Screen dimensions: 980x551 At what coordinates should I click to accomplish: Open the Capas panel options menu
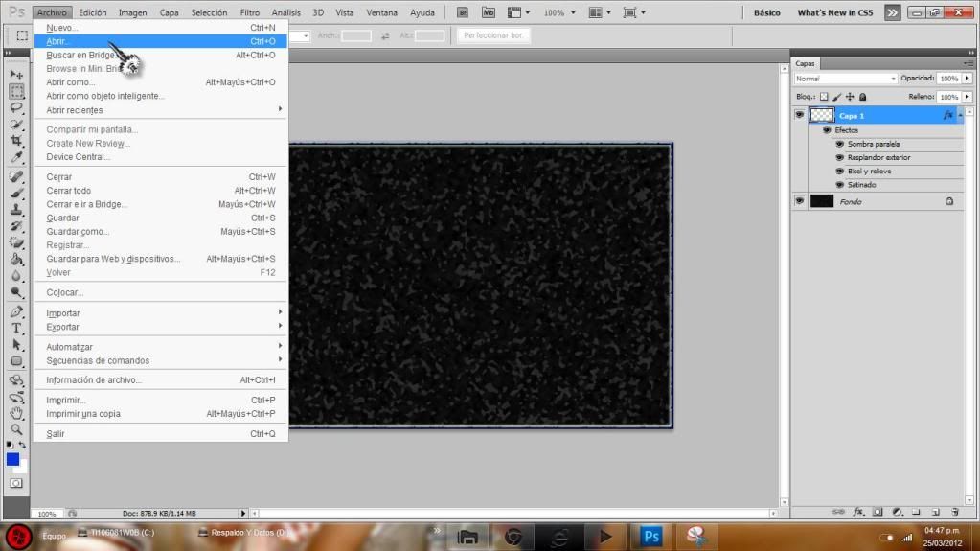point(969,64)
